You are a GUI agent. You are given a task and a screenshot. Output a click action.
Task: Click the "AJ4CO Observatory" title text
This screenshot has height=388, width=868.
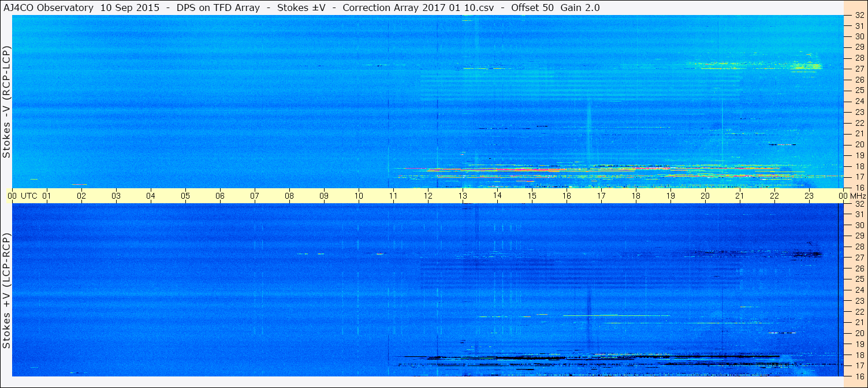pos(48,8)
